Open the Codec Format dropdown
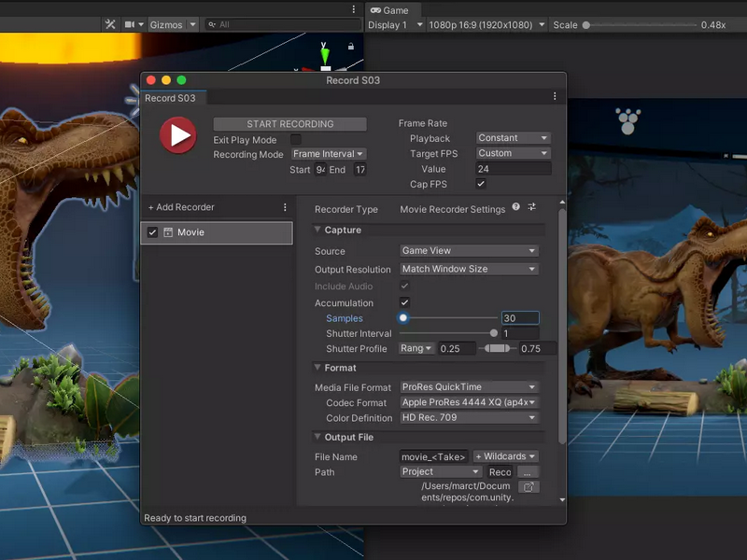The height and width of the screenshot is (560, 747). [x=469, y=402]
